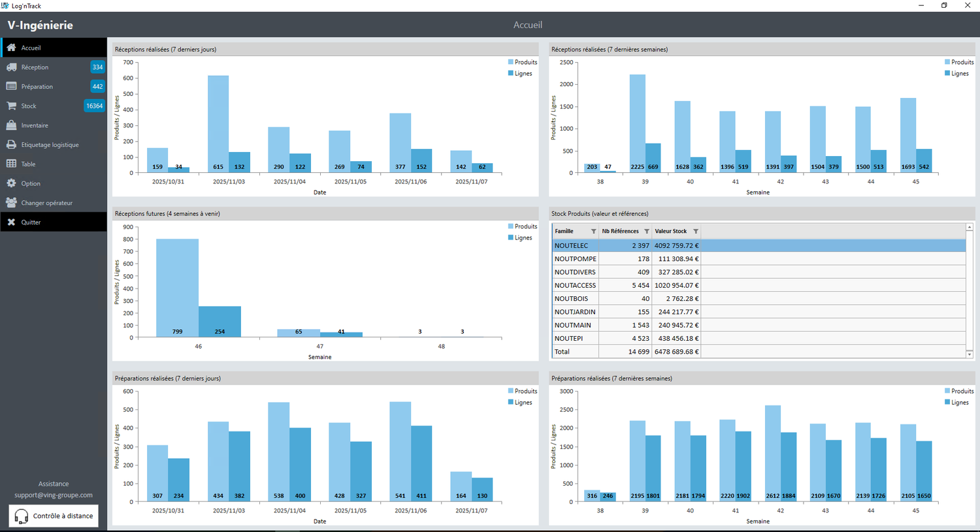Viewport: 980px width, 532px height.
Task: Click the Quitter X icon
Action: click(11, 223)
